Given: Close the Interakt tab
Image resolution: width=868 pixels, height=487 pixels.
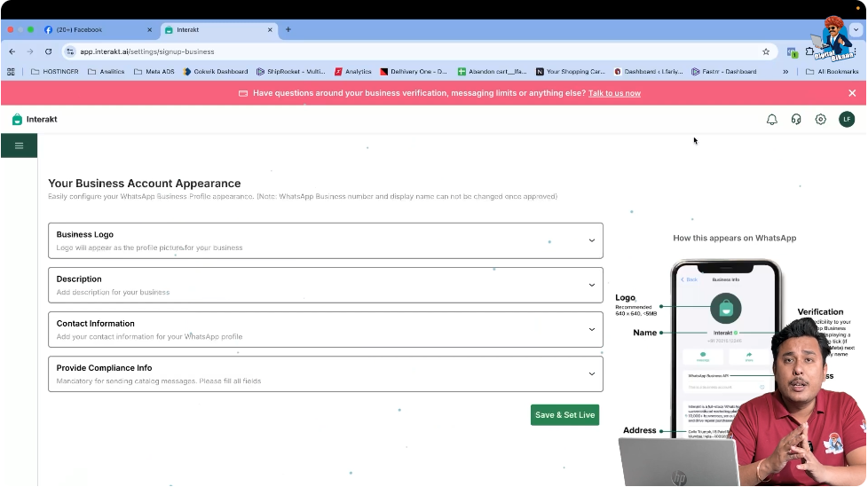Looking at the screenshot, I should coord(270,30).
